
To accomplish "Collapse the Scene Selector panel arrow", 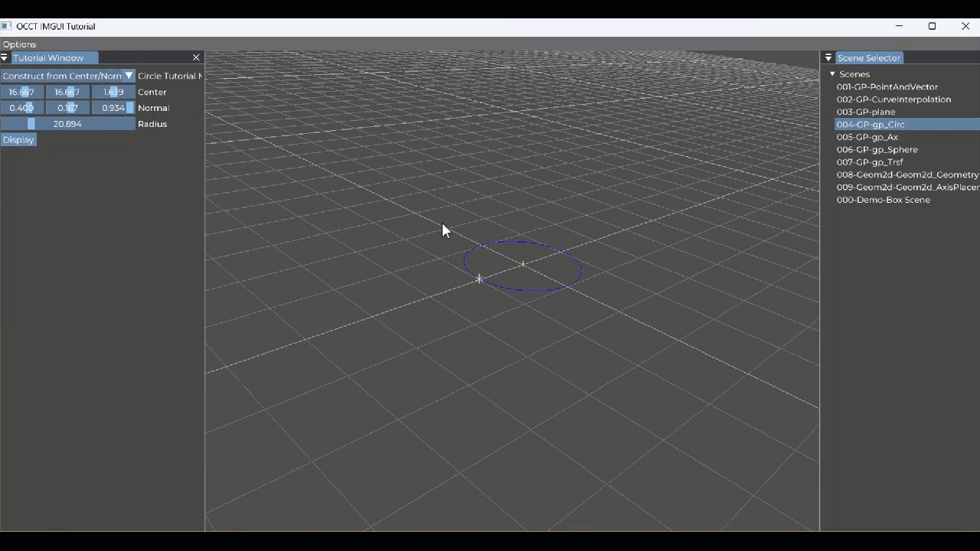I will pyautogui.click(x=828, y=58).
